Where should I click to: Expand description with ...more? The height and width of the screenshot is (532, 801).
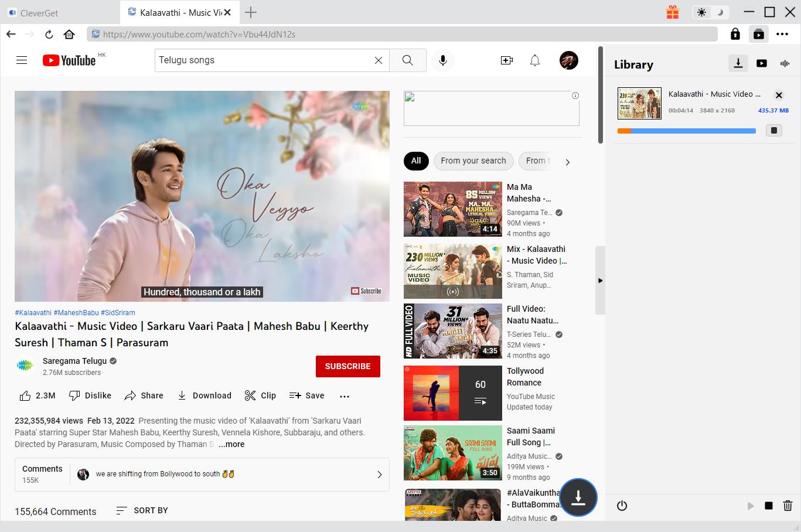click(231, 444)
